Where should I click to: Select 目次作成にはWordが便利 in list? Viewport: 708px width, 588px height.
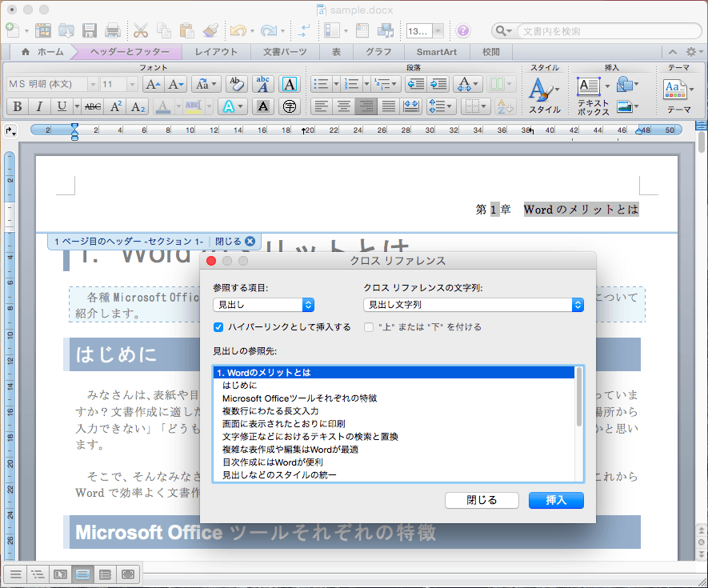click(x=394, y=462)
